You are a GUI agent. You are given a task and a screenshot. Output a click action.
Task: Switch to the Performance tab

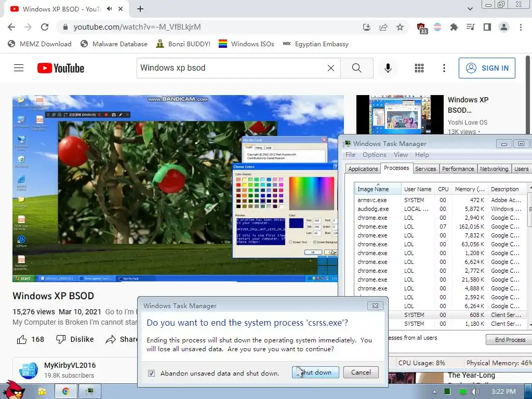click(458, 169)
